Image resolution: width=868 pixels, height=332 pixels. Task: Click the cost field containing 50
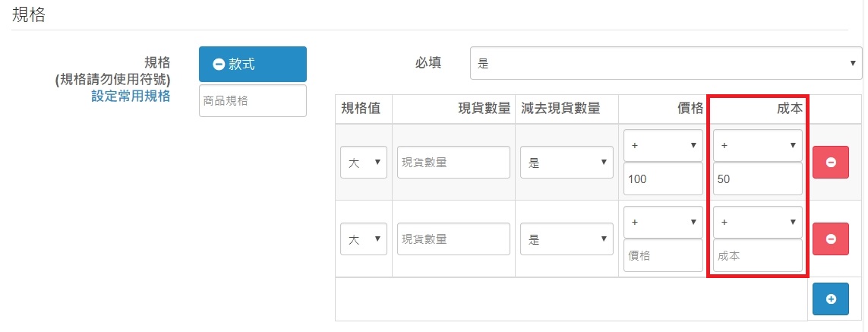[x=757, y=180]
